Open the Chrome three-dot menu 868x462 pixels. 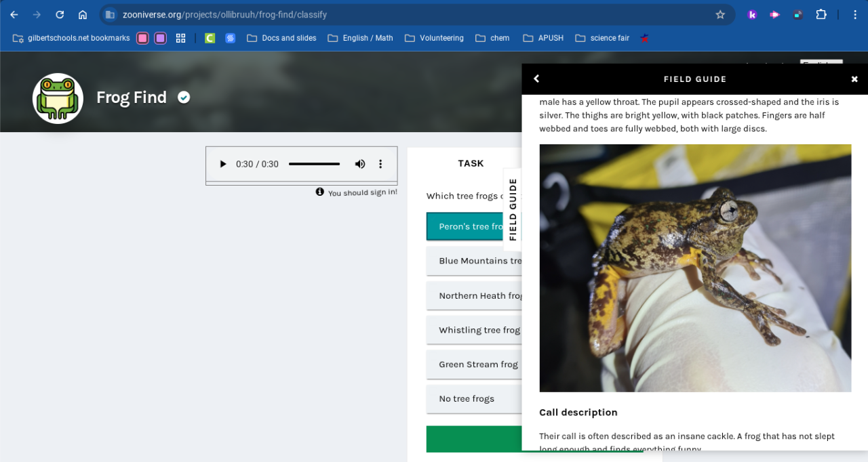pos(855,14)
